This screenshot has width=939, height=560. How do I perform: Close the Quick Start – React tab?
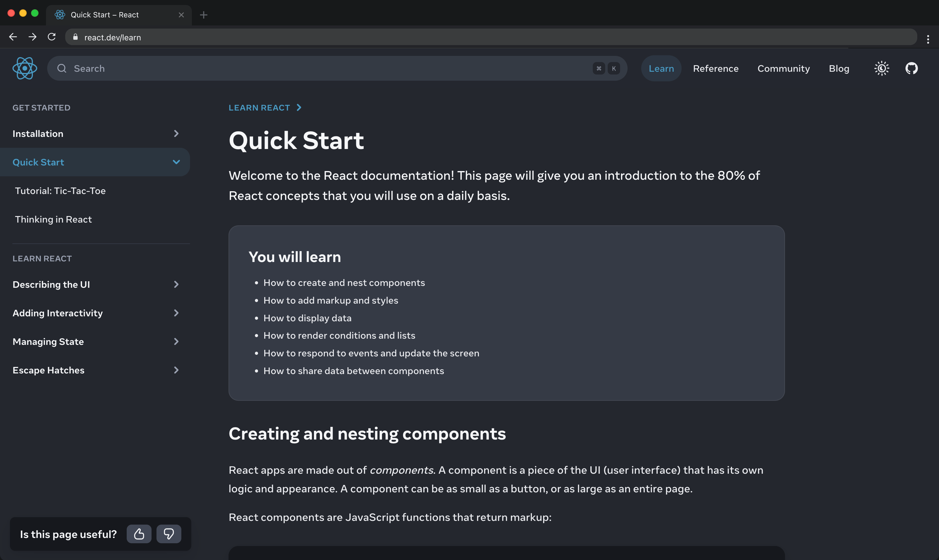(x=181, y=15)
